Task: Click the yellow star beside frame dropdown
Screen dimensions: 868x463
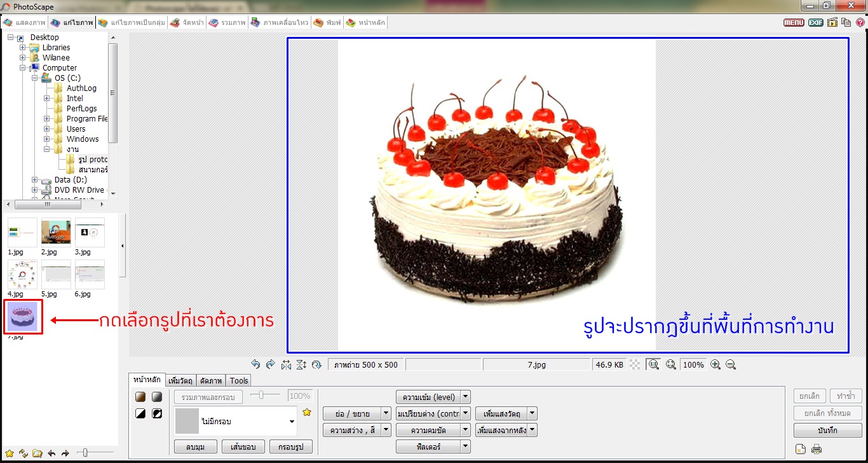Action: coord(307,412)
